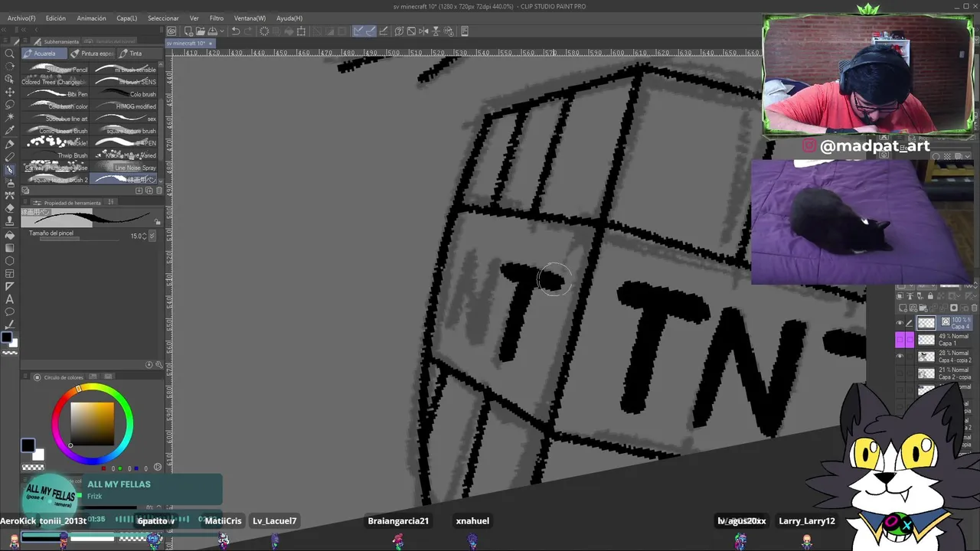Add a layer mask
980x551 pixels.
[x=954, y=308]
